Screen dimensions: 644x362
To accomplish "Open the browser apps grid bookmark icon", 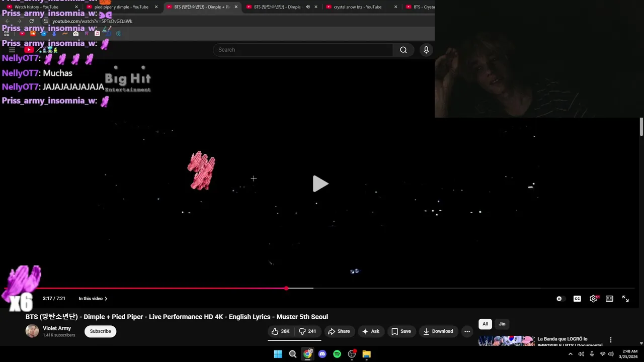I will [x=7, y=34].
